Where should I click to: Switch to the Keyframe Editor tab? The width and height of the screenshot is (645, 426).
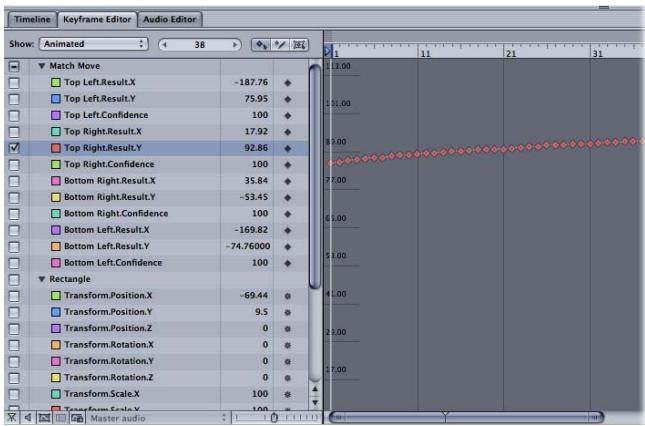coord(97,19)
